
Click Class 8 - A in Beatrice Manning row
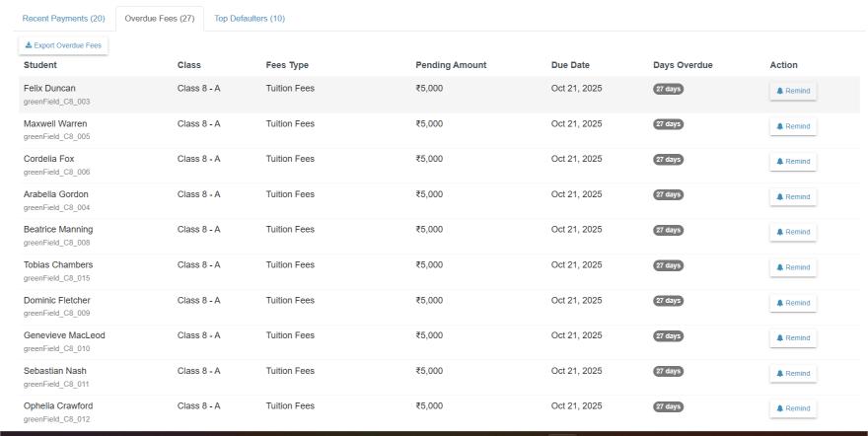click(198, 229)
